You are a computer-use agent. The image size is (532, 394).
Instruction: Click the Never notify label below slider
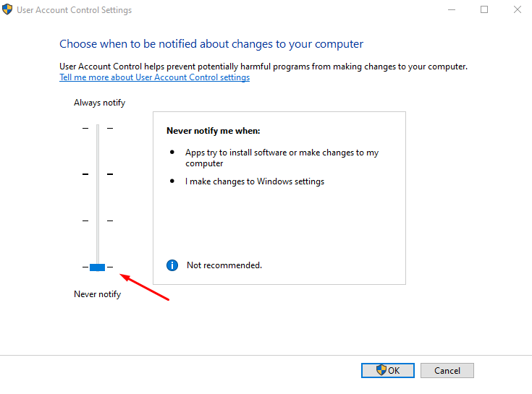(97, 294)
